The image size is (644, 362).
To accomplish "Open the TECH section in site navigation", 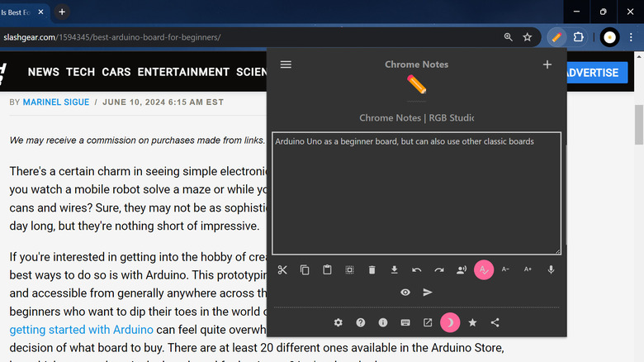I will coord(81,72).
